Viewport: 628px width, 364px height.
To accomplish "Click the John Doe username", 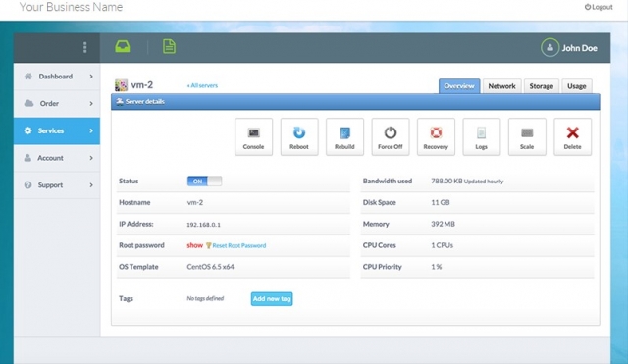I will (x=580, y=48).
